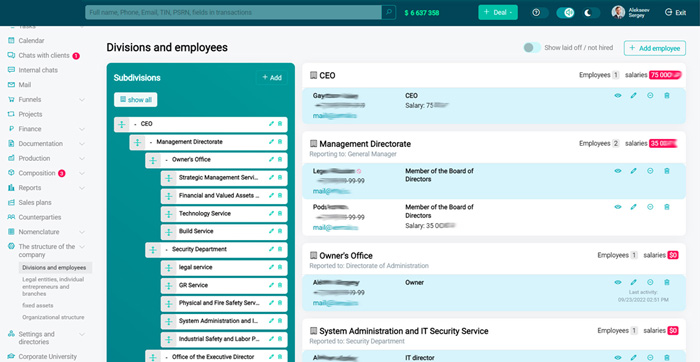700x362 pixels.
Task: Click move handle of GR Service
Action: pos(168,286)
